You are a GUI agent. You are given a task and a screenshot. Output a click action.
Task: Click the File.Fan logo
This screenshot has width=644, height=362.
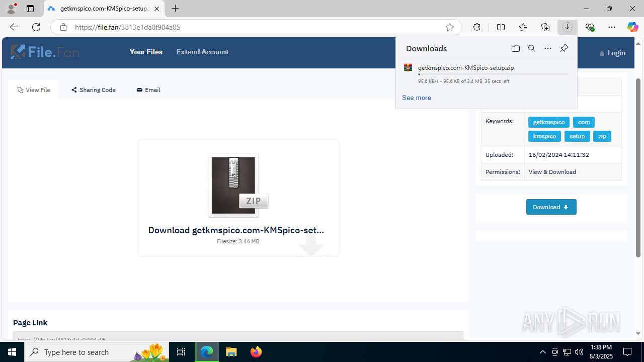click(x=45, y=52)
